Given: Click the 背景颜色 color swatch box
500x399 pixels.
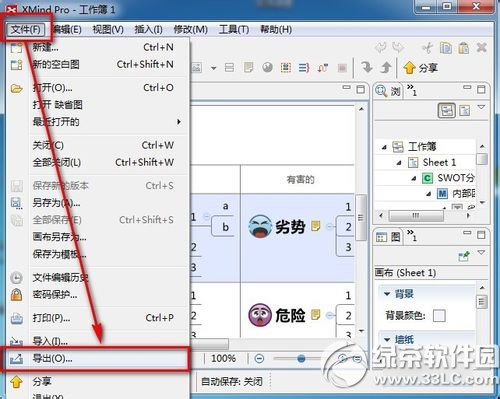Looking at the screenshot, I should pyautogui.click(x=439, y=315).
